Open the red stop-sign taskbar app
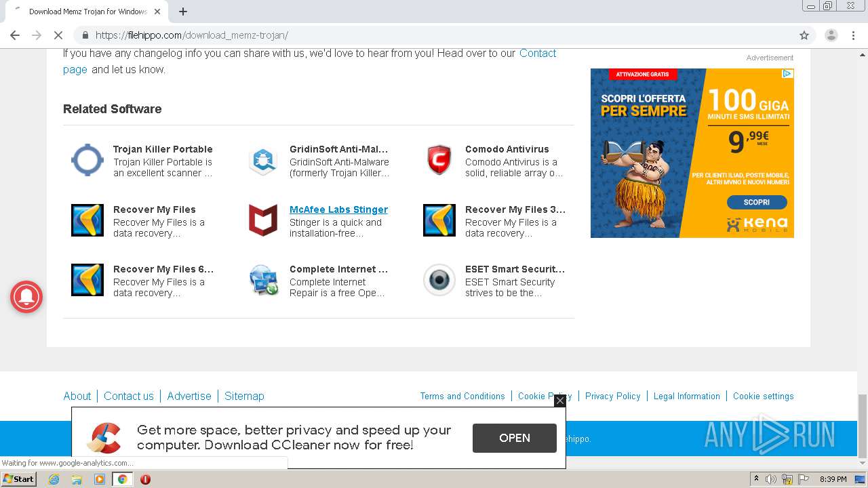Viewport: 868px width, 488px height. coord(145,479)
